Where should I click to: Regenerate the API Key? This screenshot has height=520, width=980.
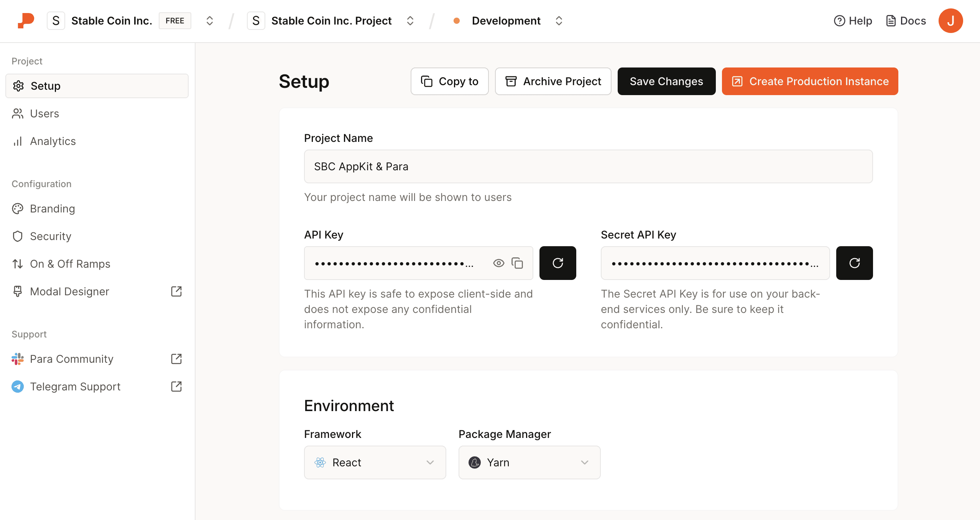coord(557,263)
